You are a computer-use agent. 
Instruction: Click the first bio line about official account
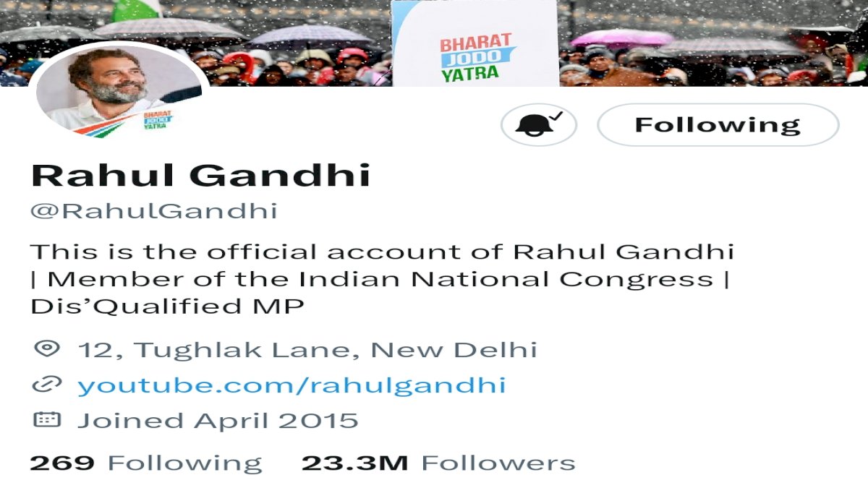click(382, 252)
